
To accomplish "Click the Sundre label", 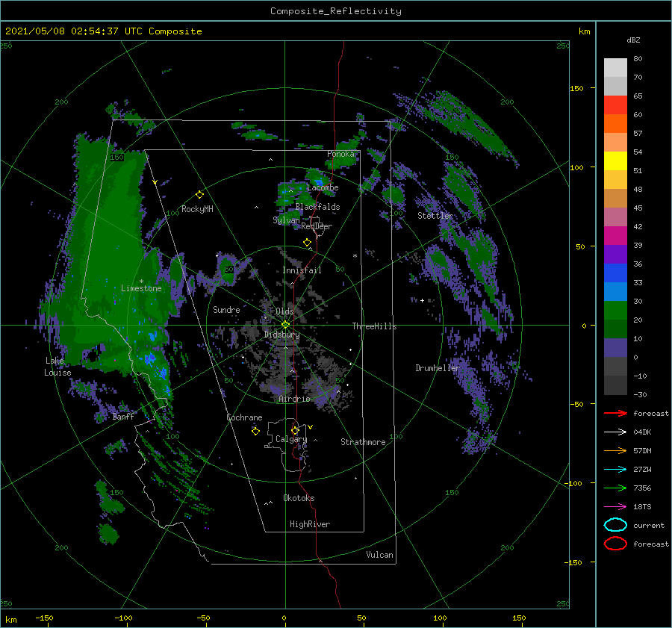I will click(x=226, y=309).
